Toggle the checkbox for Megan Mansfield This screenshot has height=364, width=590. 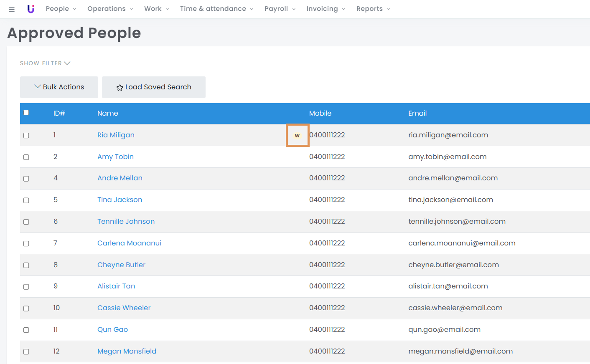click(x=26, y=351)
